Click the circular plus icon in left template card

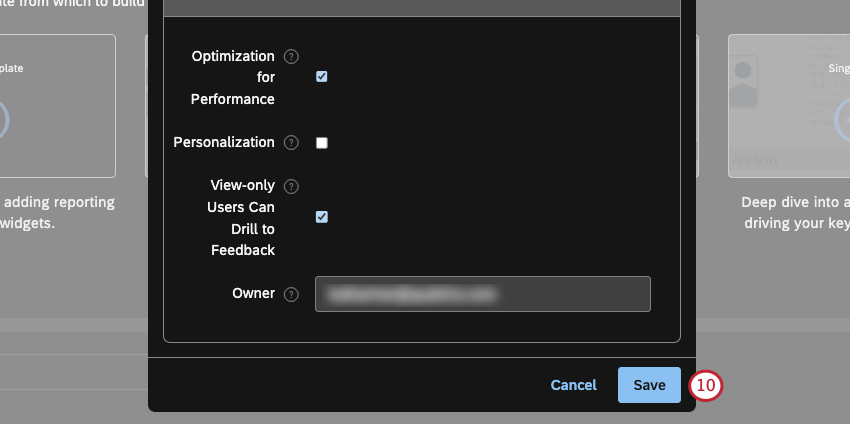(x=3, y=120)
